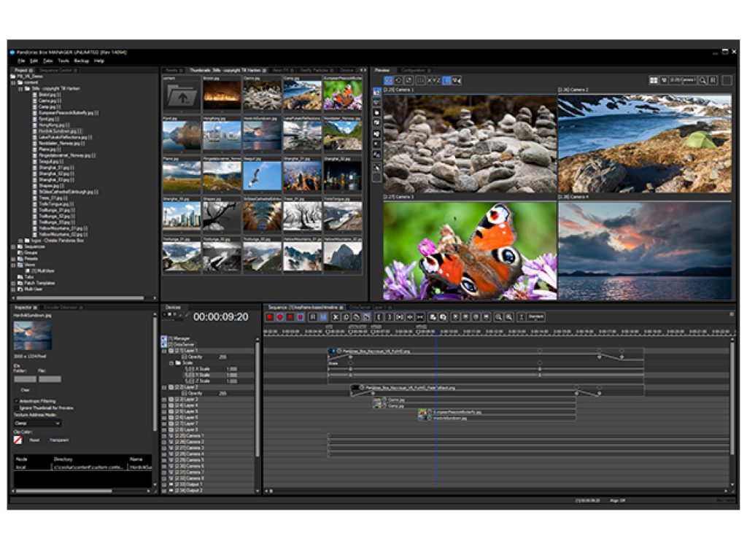Click the magnifier search icon in Preview toolbar
Image resolution: width=747 pixels, height=560 pixels.
[702, 80]
